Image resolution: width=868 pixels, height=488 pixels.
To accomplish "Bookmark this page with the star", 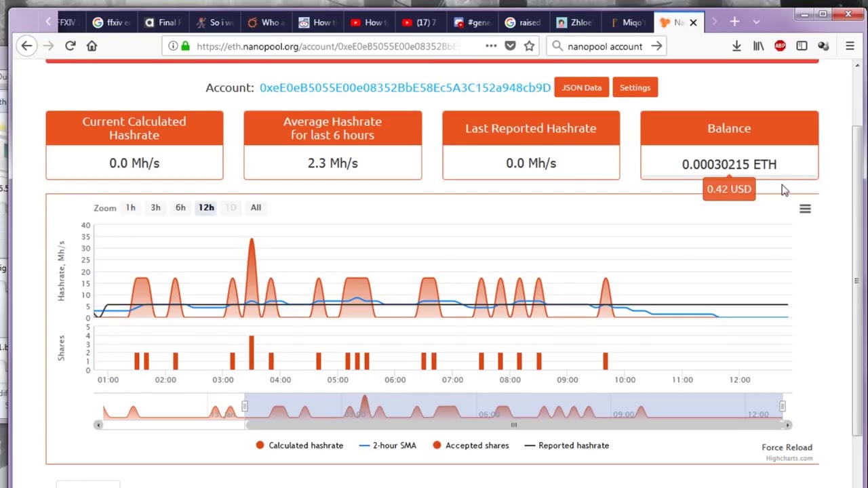I will coord(530,46).
